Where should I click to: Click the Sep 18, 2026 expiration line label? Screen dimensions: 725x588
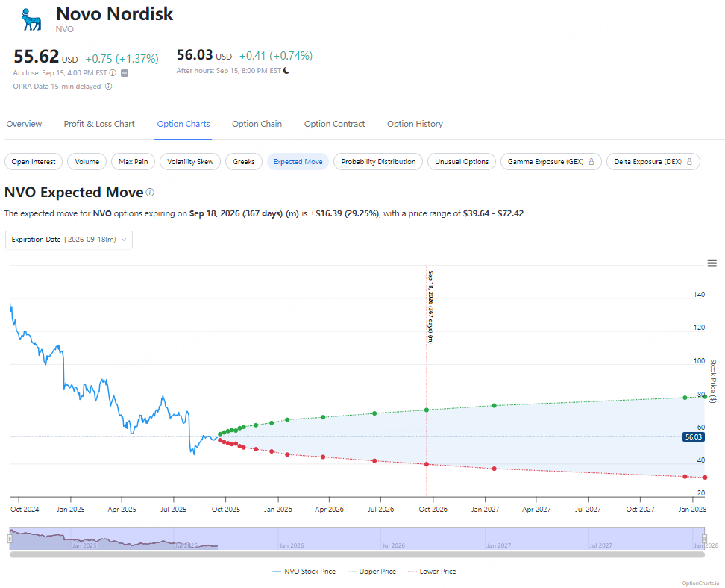pyautogui.click(x=430, y=307)
